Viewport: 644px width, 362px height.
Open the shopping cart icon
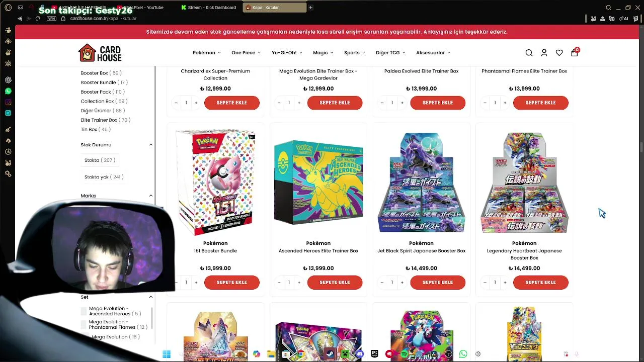pos(575,52)
